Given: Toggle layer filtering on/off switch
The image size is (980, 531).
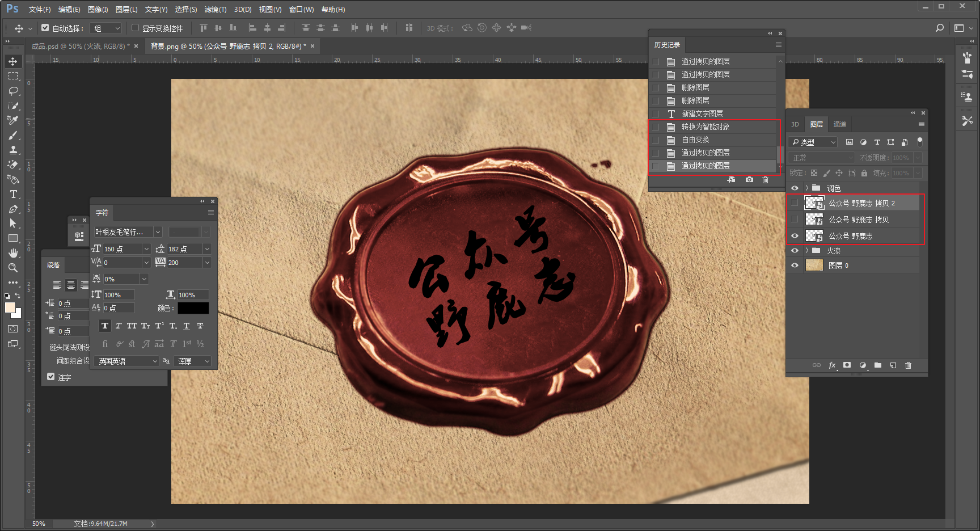Looking at the screenshot, I should 920,142.
